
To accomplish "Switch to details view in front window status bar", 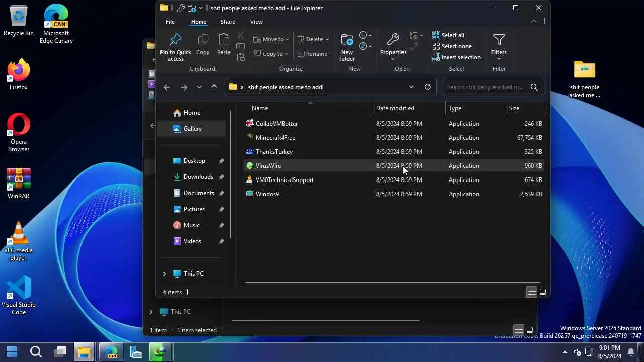I will 532,292.
